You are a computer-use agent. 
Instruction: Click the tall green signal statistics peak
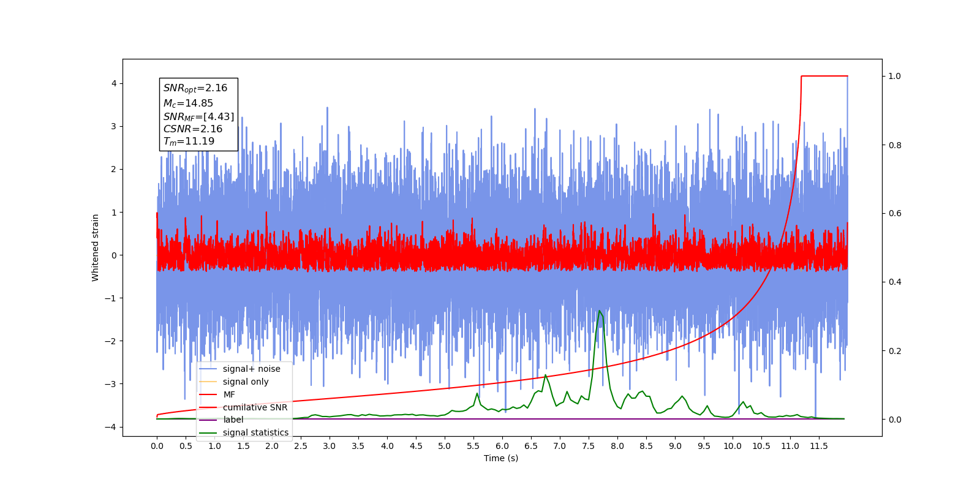pyautogui.click(x=600, y=312)
